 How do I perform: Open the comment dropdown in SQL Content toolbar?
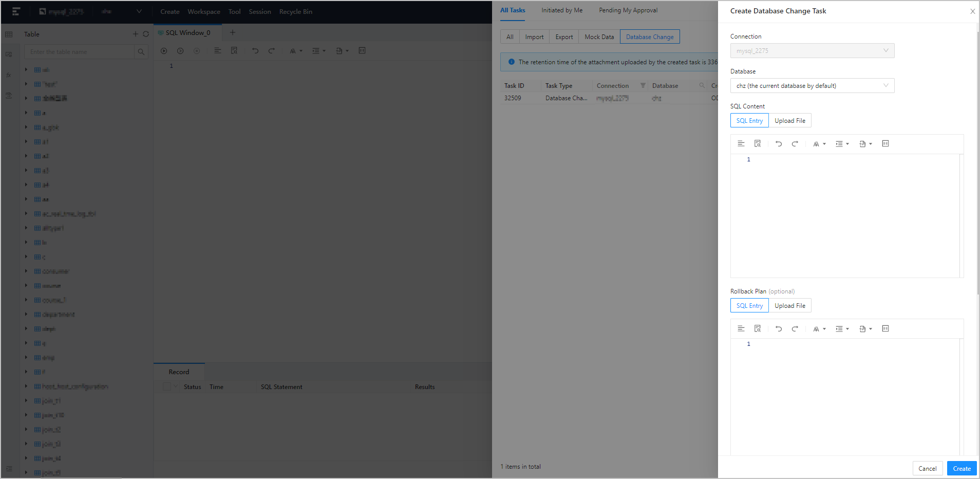pos(865,144)
